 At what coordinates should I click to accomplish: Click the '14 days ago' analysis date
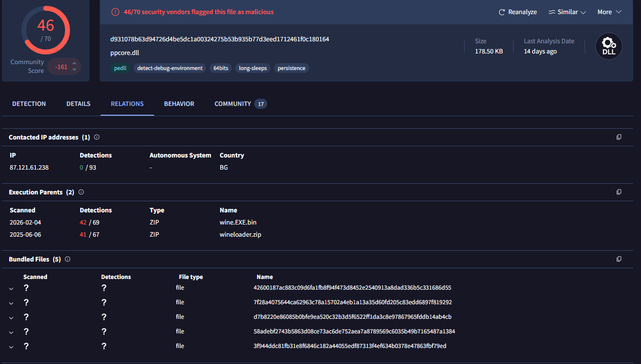click(x=540, y=52)
